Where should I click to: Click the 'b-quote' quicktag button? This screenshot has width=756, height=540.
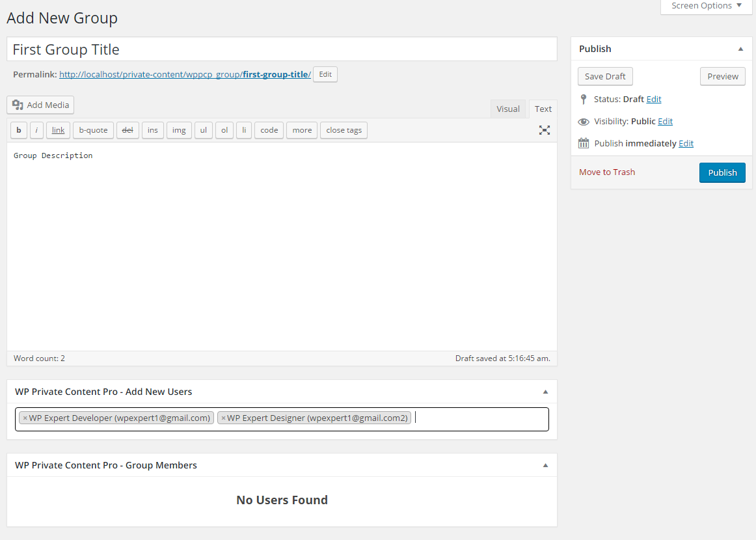[93, 130]
